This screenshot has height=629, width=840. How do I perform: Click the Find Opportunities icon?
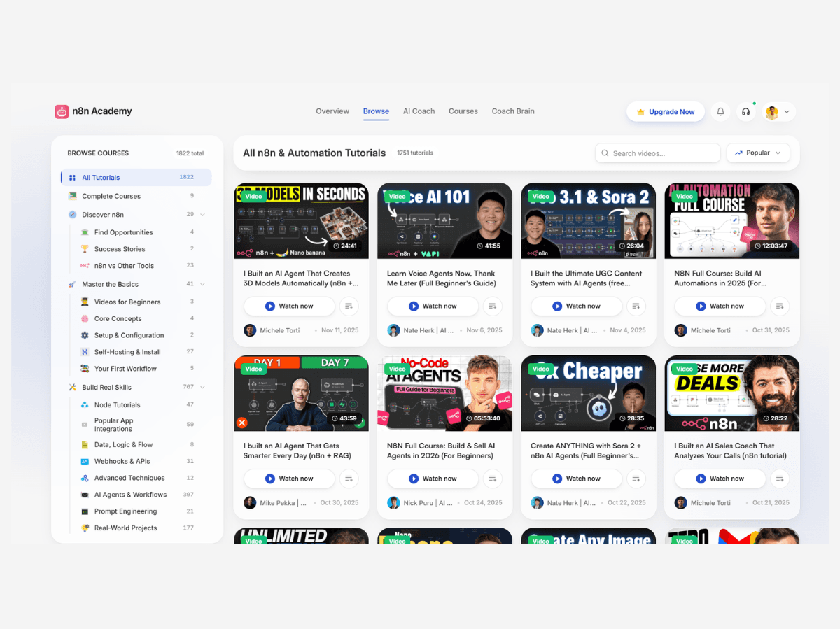(85, 232)
